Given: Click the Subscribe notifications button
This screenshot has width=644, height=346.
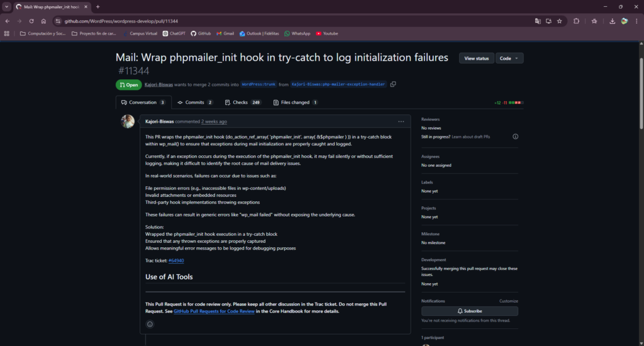Looking at the screenshot, I should [469, 311].
